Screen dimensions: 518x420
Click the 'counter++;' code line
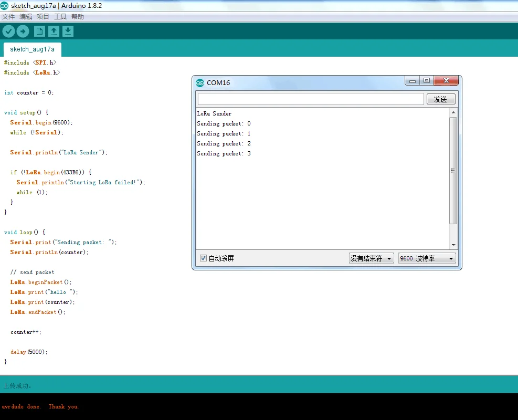pos(26,332)
